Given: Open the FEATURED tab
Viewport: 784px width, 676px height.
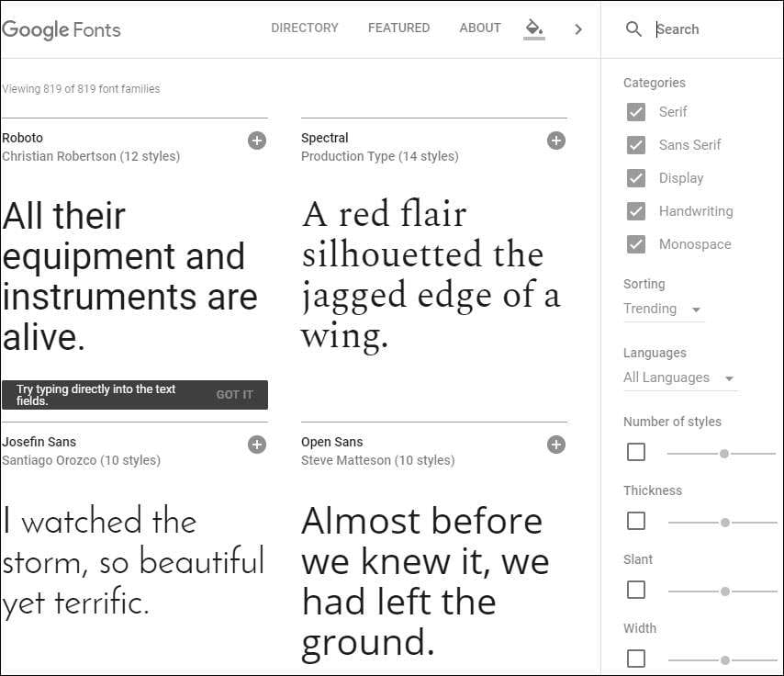Looking at the screenshot, I should [x=398, y=28].
